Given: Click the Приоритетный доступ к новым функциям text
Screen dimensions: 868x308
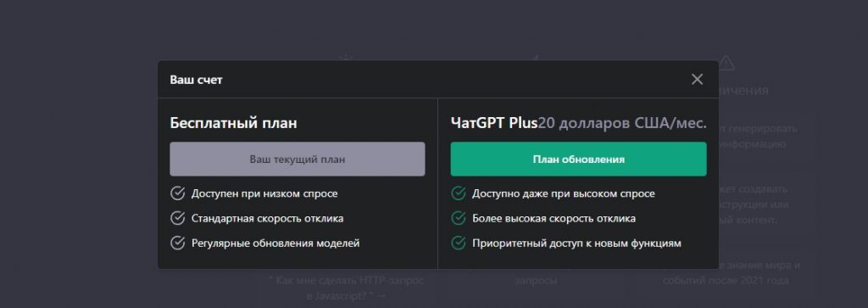Looking at the screenshot, I should tap(576, 244).
